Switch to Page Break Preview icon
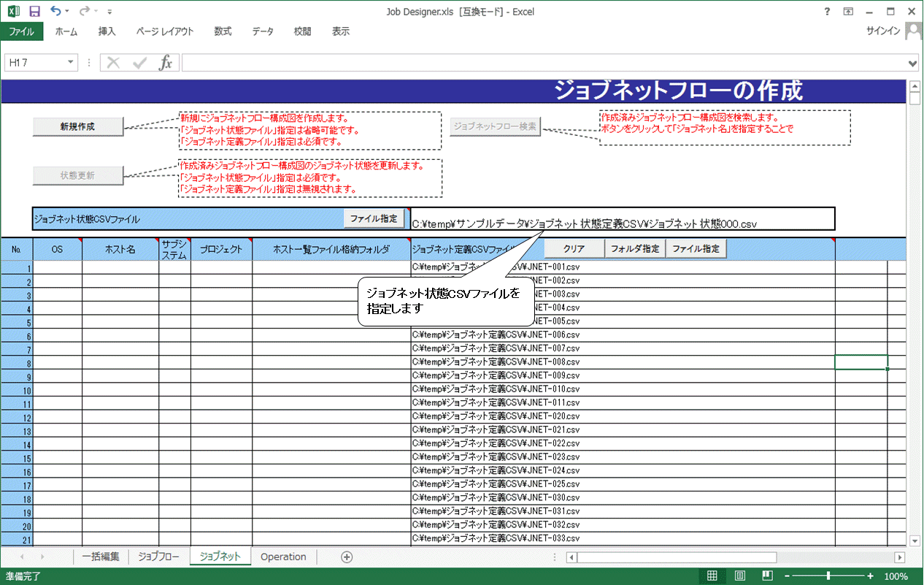Screen dimensions: 924x585 tap(767, 576)
